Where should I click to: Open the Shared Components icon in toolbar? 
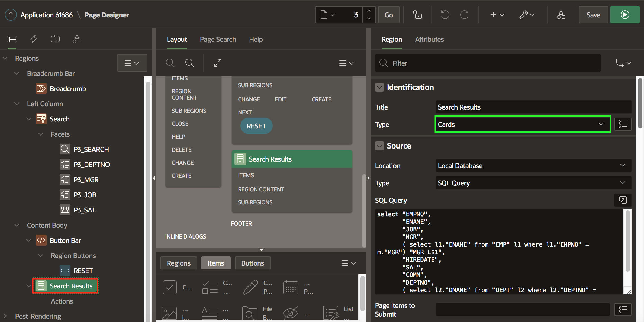[x=561, y=15]
